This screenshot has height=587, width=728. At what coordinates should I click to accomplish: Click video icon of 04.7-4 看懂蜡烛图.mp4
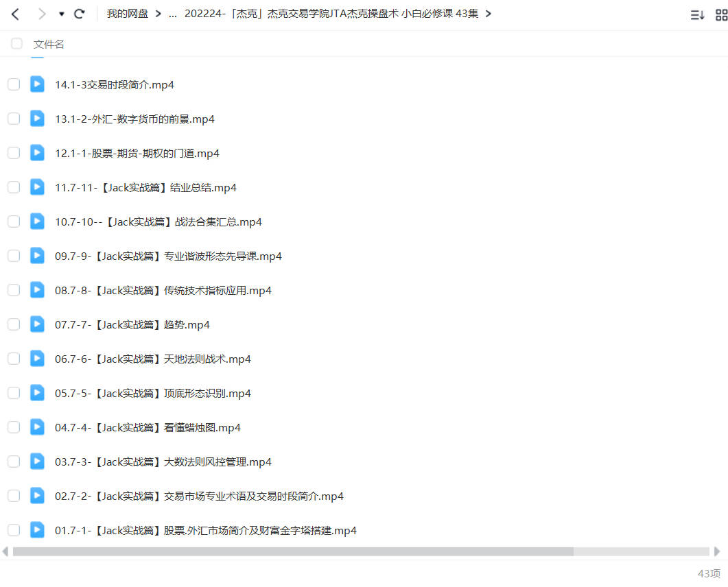pos(37,427)
